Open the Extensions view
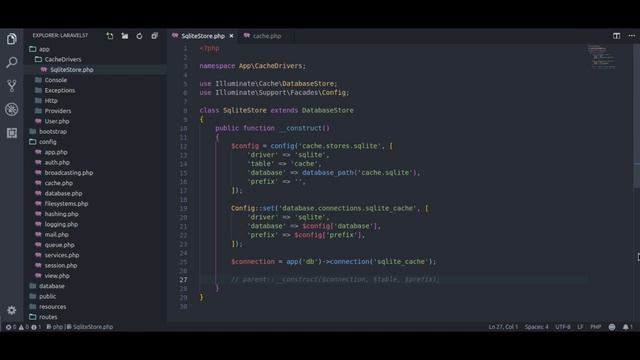The height and width of the screenshot is (360, 640). point(12,133)
